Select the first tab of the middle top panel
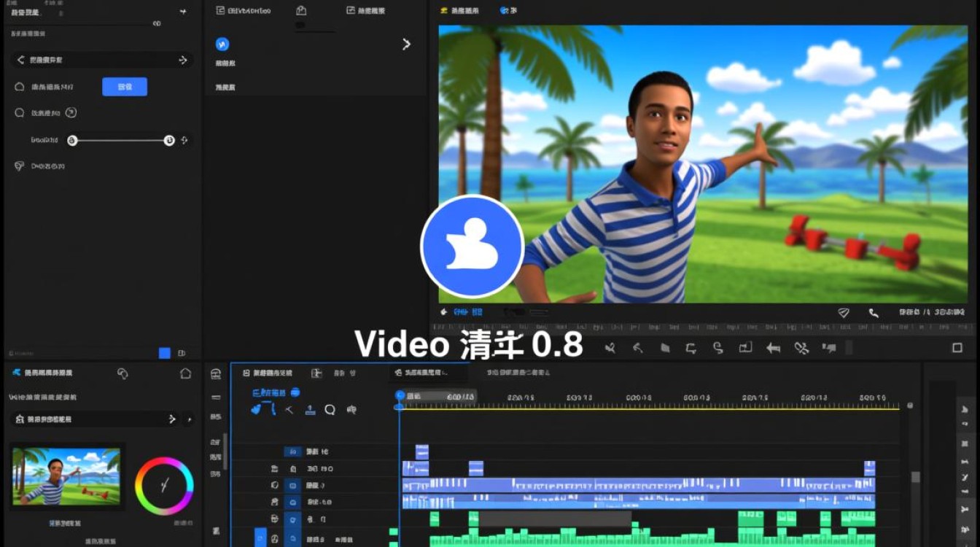Screen dimensions: 980x547 244,10
